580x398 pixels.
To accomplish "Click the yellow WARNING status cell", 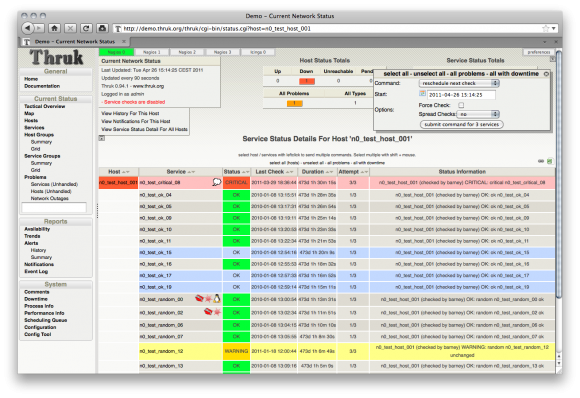I will pyautogui.click(x=236, y=351).
